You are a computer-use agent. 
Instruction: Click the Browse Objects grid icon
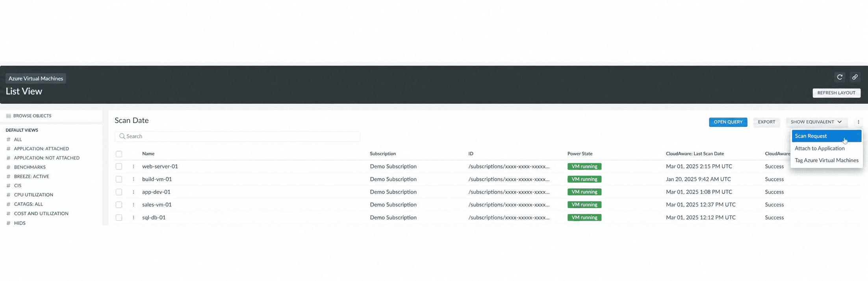(x=8, y=116)
